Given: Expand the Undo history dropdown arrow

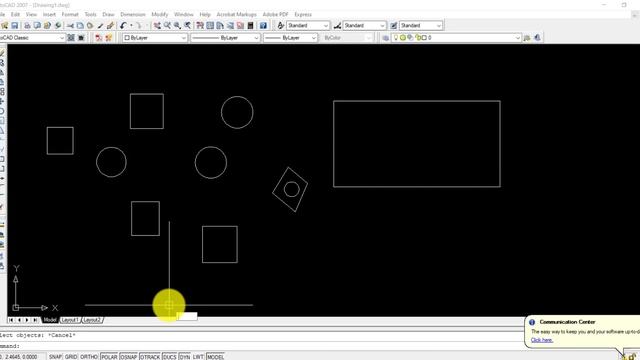Looking at the screenshot, I should click(131, 25).
